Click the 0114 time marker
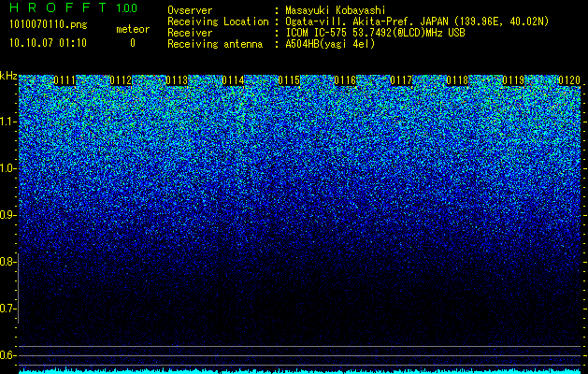588x374 pixels. tap(233, 80)
